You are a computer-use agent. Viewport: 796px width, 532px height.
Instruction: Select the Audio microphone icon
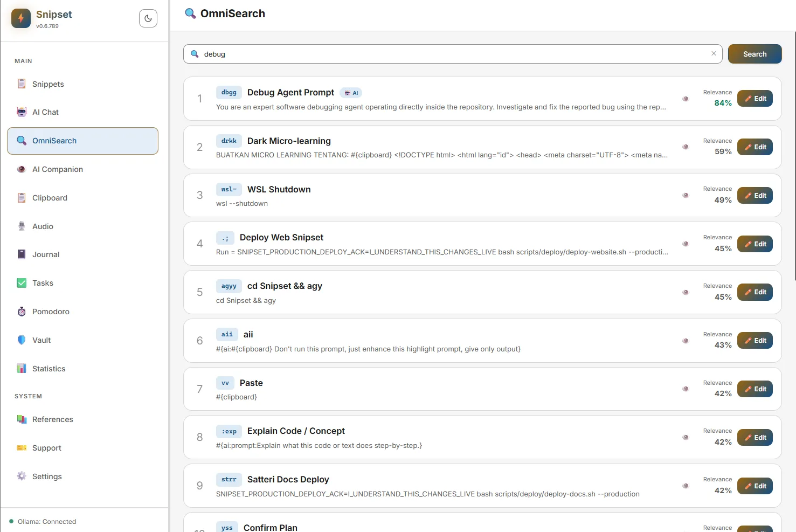pyautogui.click(x=22, y=226)
